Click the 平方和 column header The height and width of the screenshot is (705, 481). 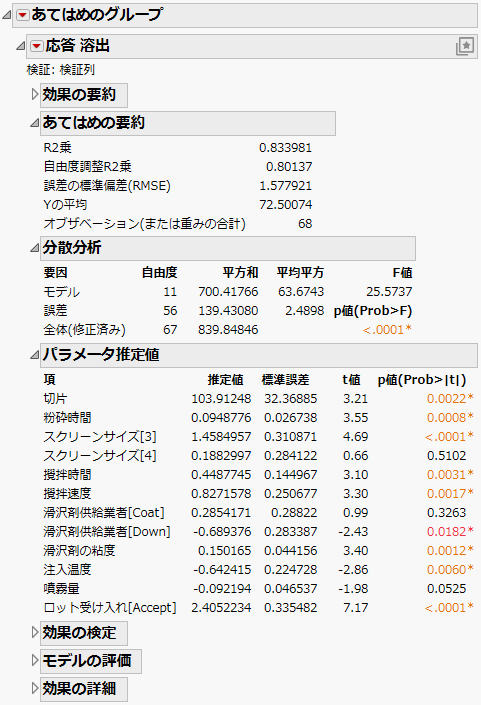[240, 272]
